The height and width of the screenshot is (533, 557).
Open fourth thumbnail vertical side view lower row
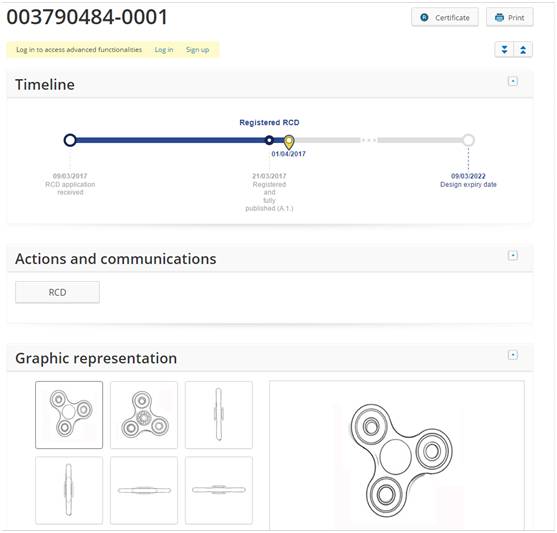coord(69,490)
